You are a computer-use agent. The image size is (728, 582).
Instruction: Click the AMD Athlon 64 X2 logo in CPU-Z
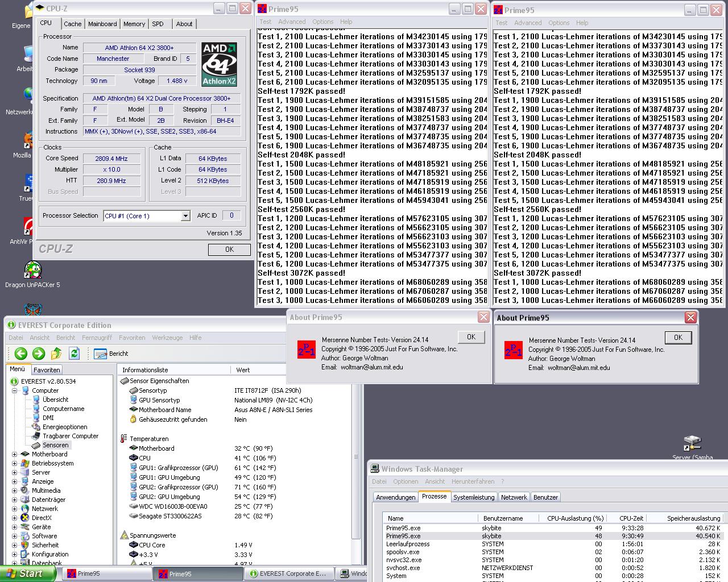tap(219, 64)
